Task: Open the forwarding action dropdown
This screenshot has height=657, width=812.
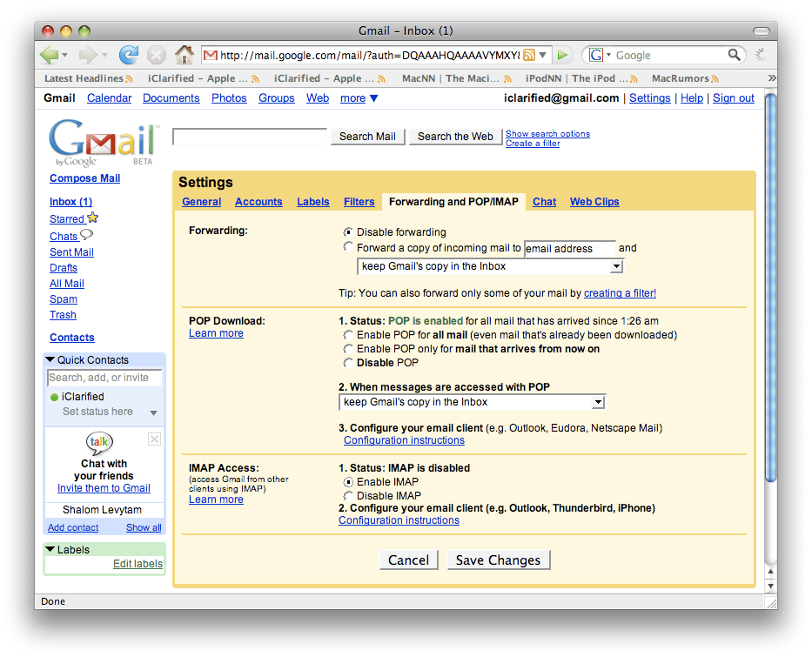Action: [x=618, y=265]
